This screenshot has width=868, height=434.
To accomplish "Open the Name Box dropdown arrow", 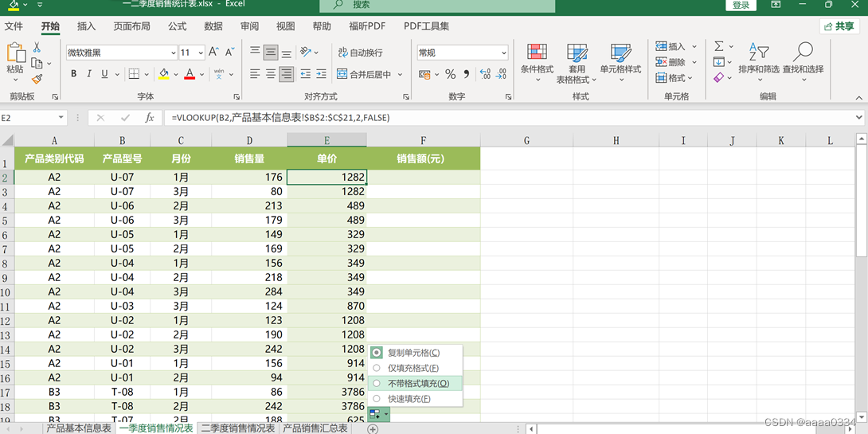I will click(x=61, y=118).
